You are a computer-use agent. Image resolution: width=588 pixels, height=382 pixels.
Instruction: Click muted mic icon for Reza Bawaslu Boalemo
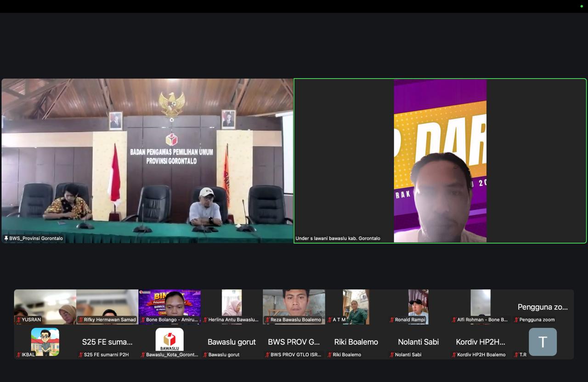click(267, 319)
